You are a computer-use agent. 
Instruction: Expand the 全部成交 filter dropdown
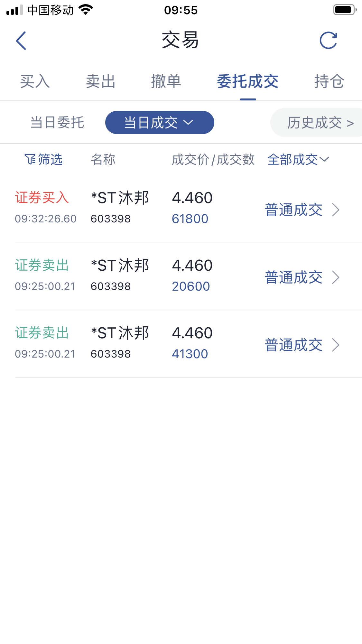(x=298, y=159)
